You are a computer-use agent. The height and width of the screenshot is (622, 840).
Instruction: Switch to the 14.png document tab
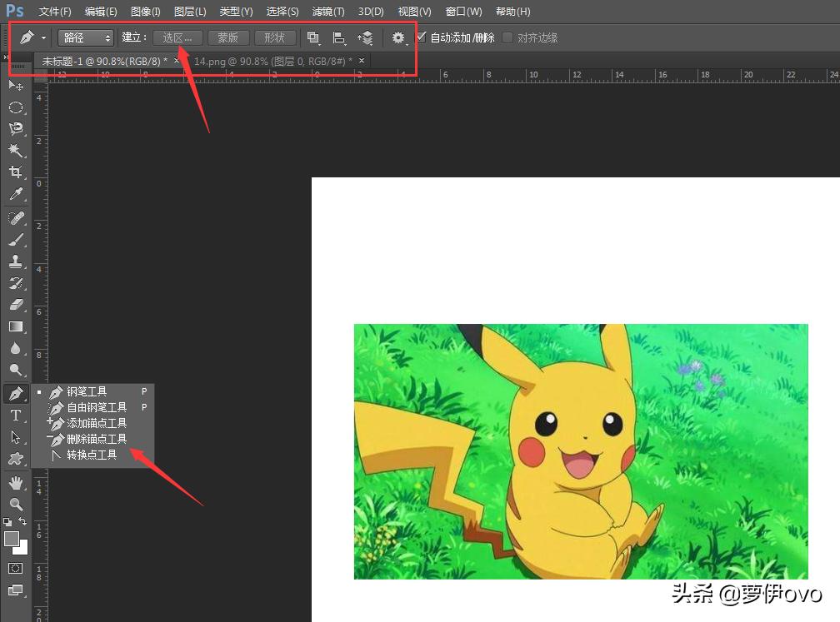[x=270, y=61]
